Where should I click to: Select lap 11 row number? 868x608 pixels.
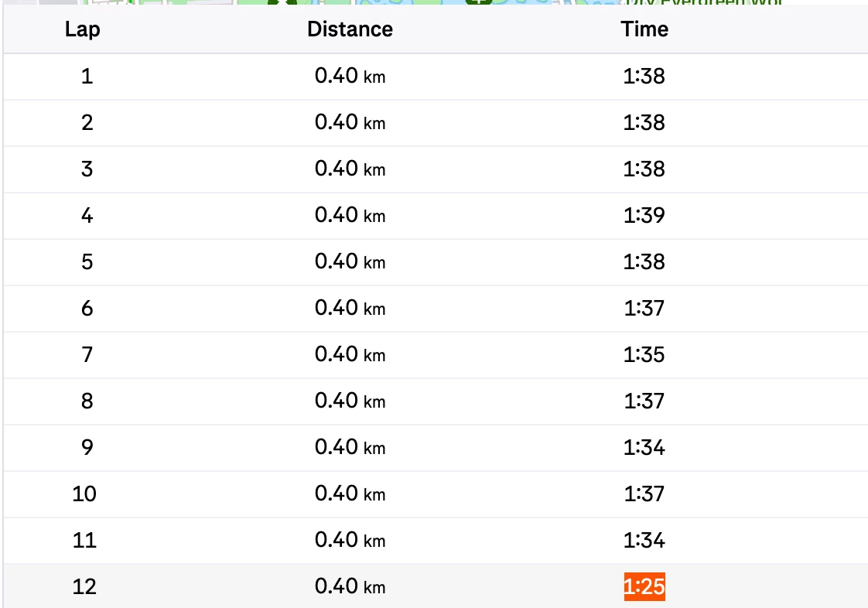84,541
